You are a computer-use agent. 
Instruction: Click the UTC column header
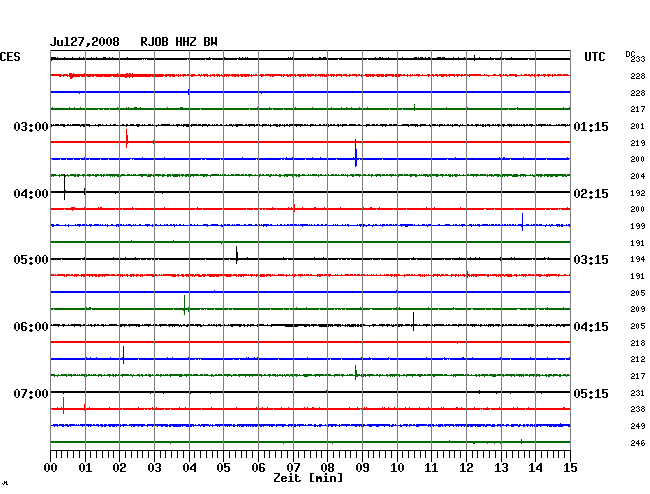pos(594,57)
